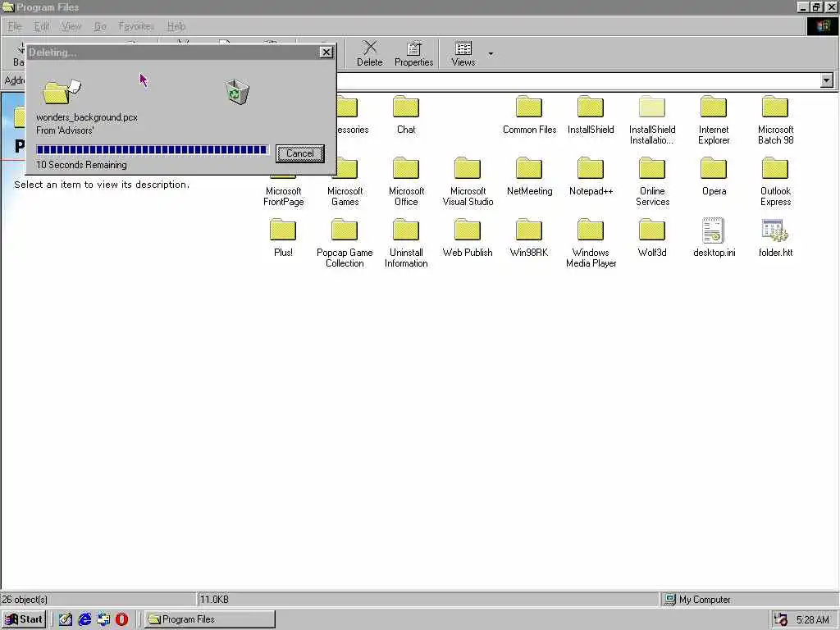
Task: Select the folder.htt file
Action: (775, 238)
